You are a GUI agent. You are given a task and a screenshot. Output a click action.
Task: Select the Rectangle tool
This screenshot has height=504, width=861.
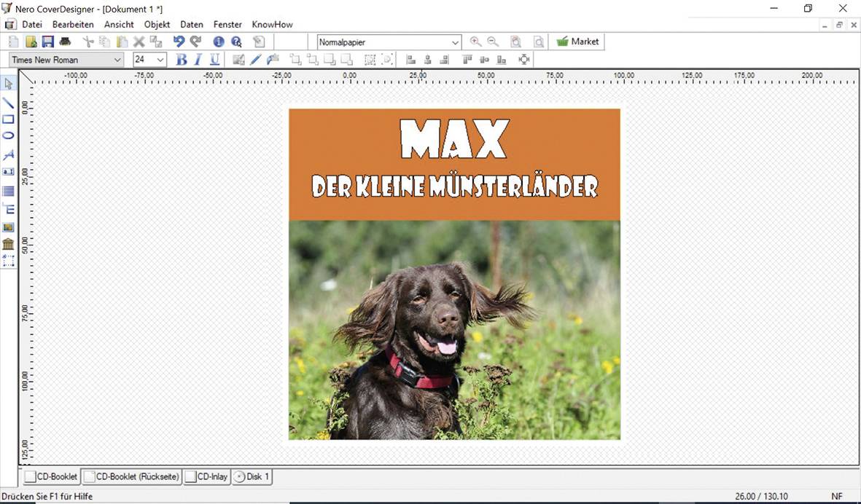coord(9,119)
